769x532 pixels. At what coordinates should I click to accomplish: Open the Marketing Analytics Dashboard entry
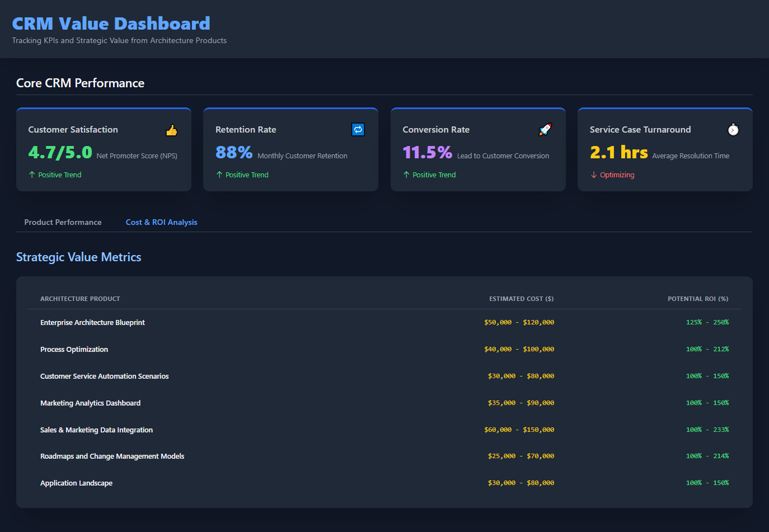pyautogui.click(x=90, y=403)
